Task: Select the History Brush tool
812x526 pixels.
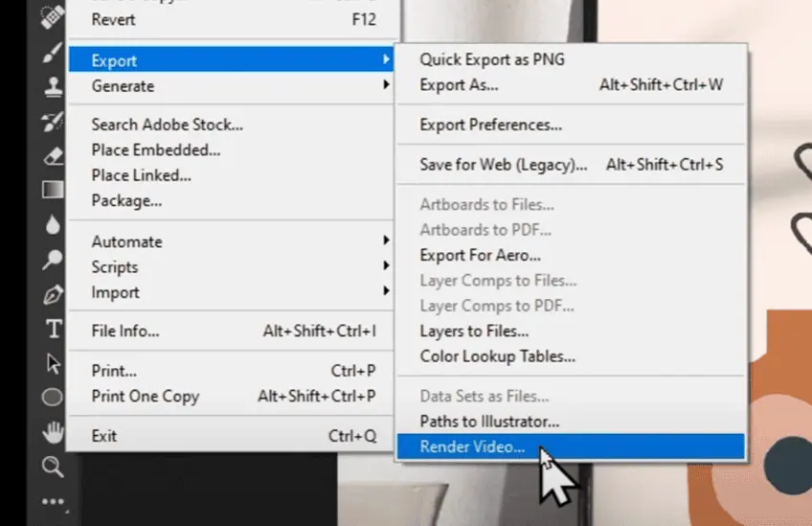Action: [x=52, y=121]
